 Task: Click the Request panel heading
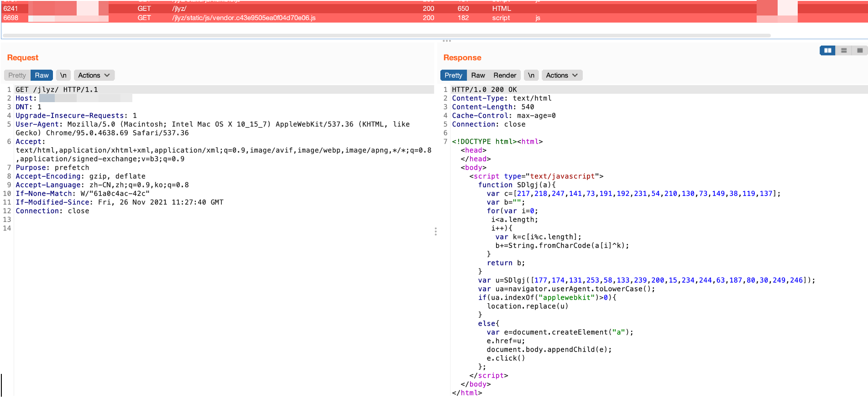coord(23,57)
